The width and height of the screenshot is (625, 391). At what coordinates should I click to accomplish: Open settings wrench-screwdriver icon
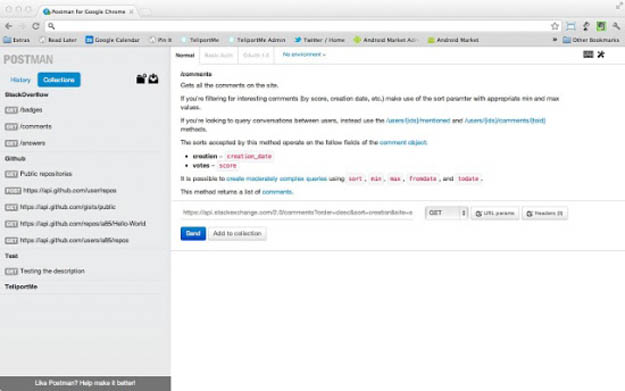(601, 54)
